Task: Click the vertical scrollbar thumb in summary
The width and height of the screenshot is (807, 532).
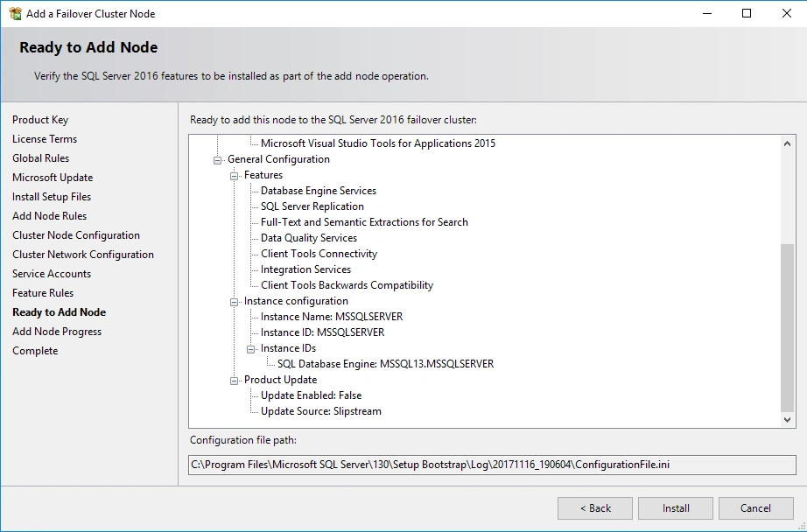Action: (x=787, y=328)
